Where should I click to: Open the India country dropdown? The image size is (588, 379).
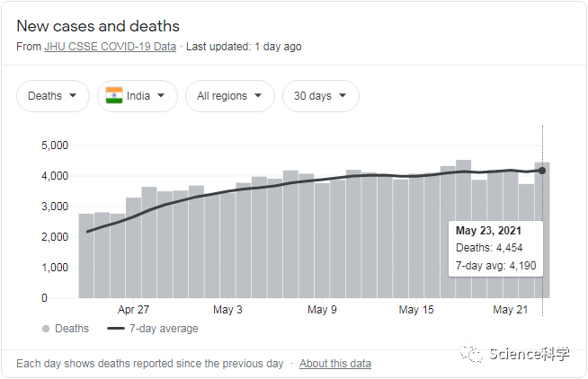pyautogui.click(x=138, y=96)
